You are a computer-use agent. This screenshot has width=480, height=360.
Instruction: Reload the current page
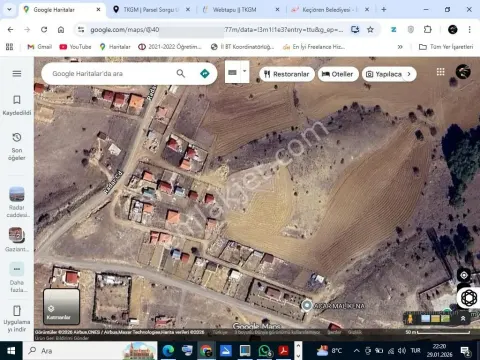[x=44, y=30]
